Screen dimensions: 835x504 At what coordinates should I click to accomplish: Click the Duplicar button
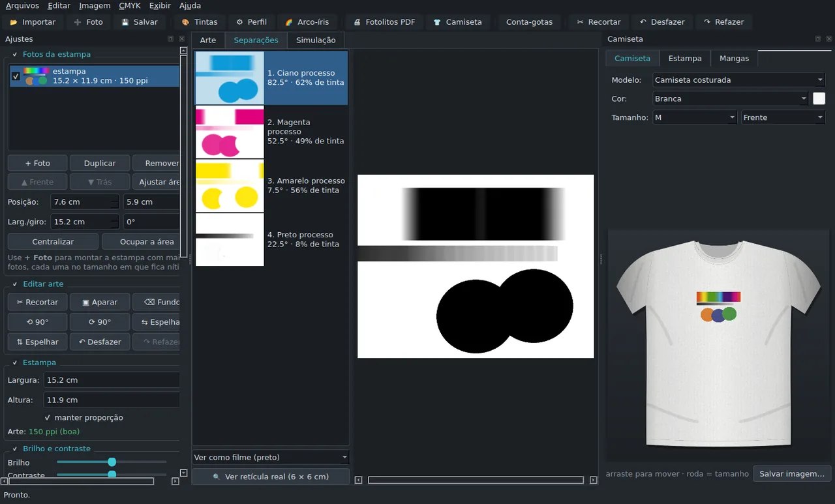[100, 163]
